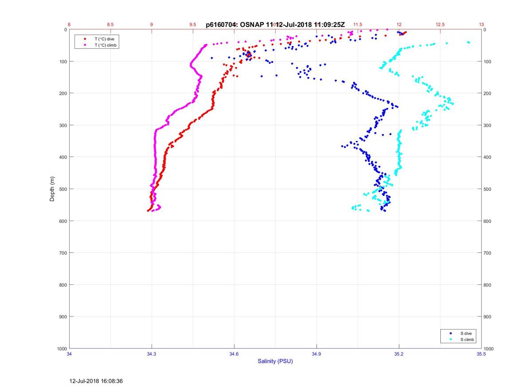Click the 13 tick on top temperature axis
Screen dimensions: 532x392
481,25
